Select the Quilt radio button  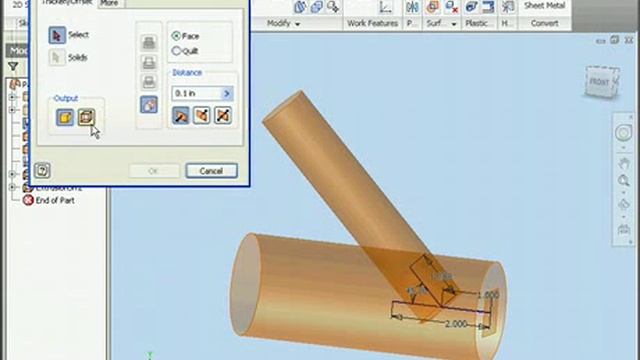pyautogui.click(x=176, y=51)
